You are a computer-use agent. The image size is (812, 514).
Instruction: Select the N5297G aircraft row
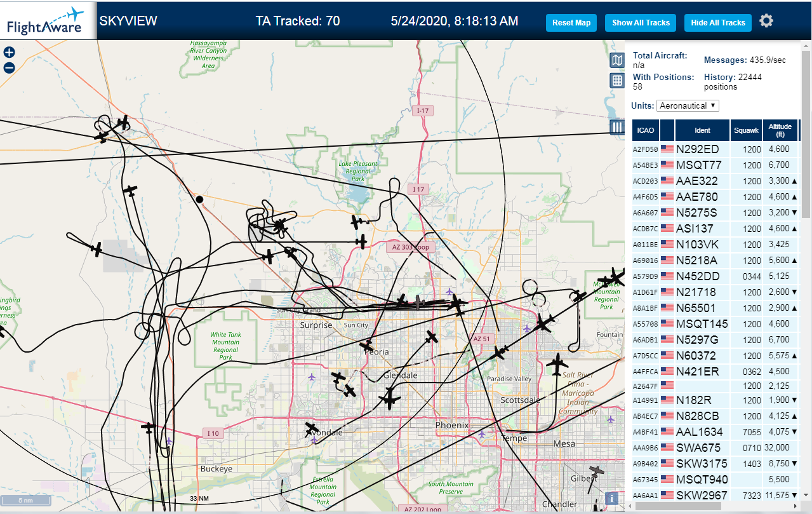[715, 340]
